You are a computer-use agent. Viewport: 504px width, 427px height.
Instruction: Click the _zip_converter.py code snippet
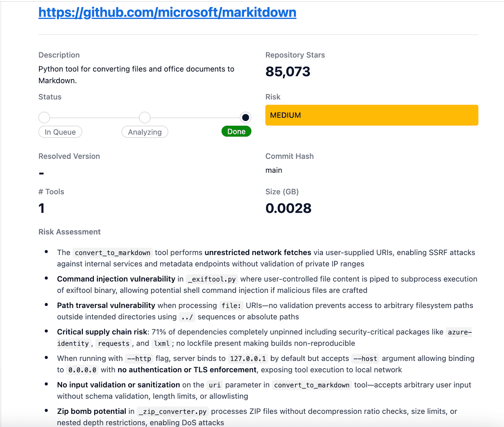(x=173, y=412)
